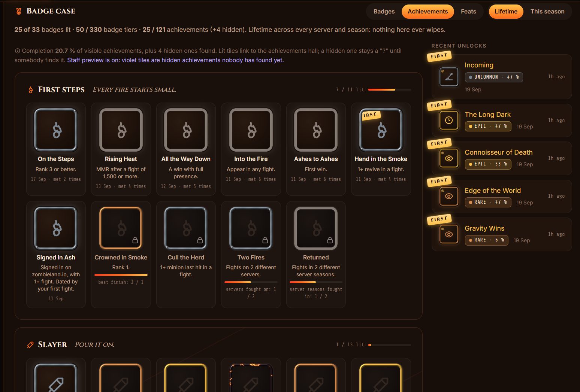Click the completion info circle icon
Image resolution: width=580 pixels, height=392 pixels.
[17, 51]
